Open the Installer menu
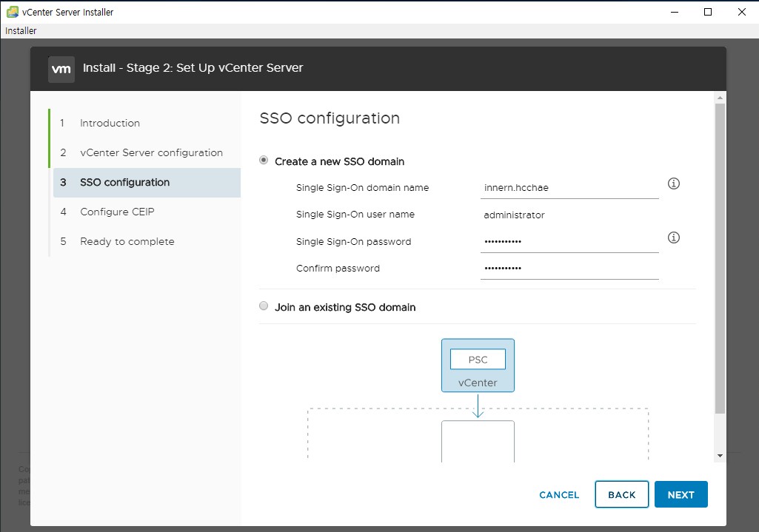 pyautogui.click(x=21, y=30)
